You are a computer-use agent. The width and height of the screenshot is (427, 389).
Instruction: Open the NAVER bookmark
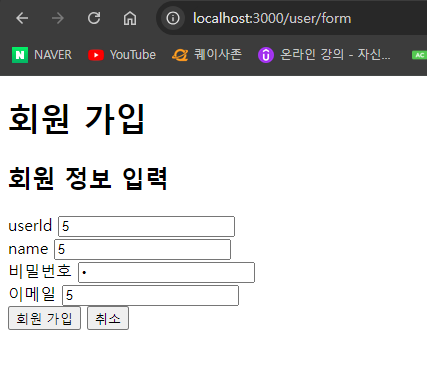(x=42, y=55)
